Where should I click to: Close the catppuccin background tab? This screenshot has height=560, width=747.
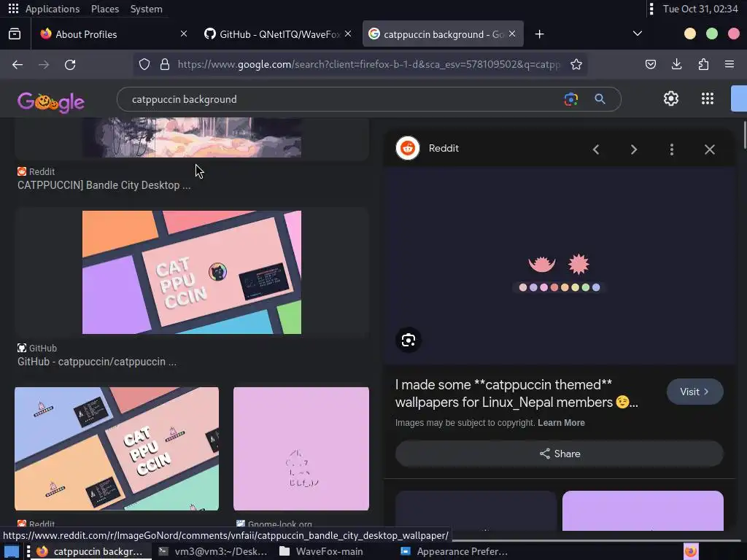point(512,34)
